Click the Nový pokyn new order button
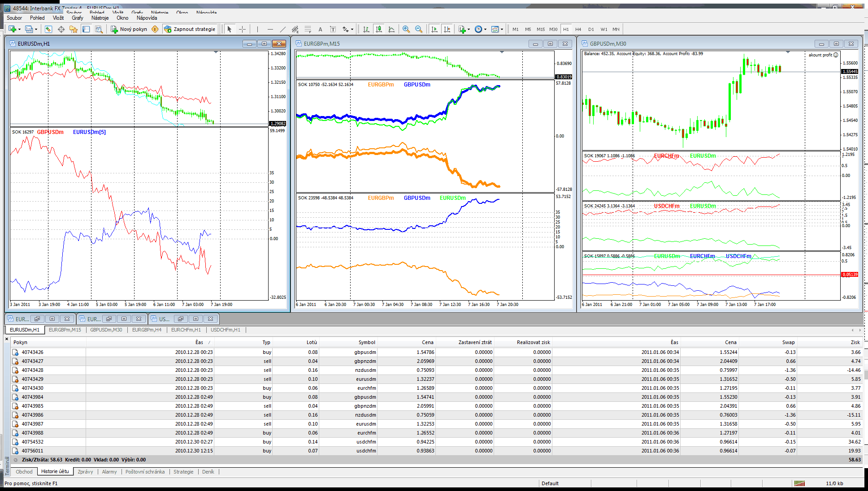868x491 pixels. click(129, 29)
